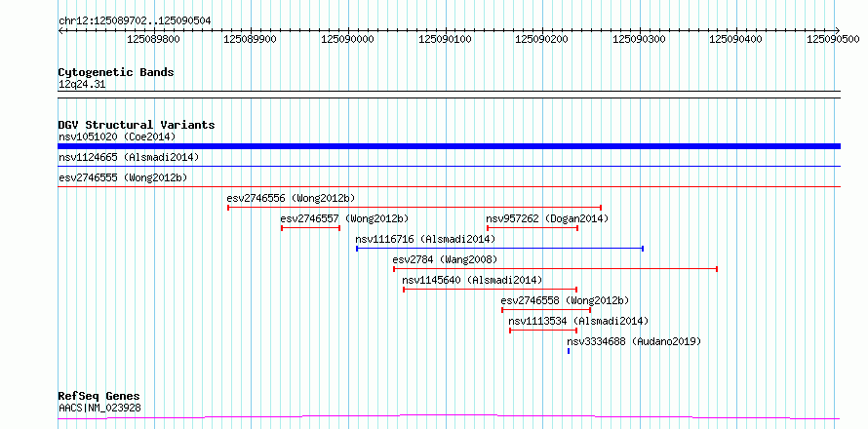
Task: Click the ruler's right arrow end
Action: (x=838, y=30)
